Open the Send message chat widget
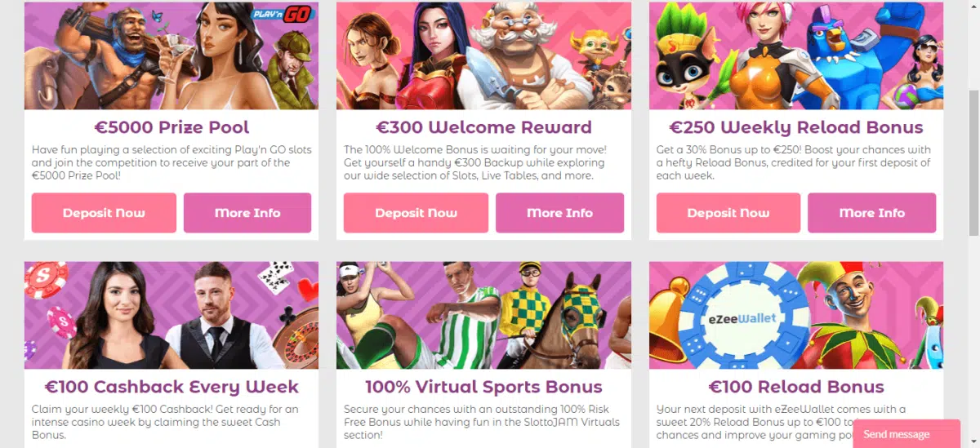 pyautogui.click(x=906, y=434)
